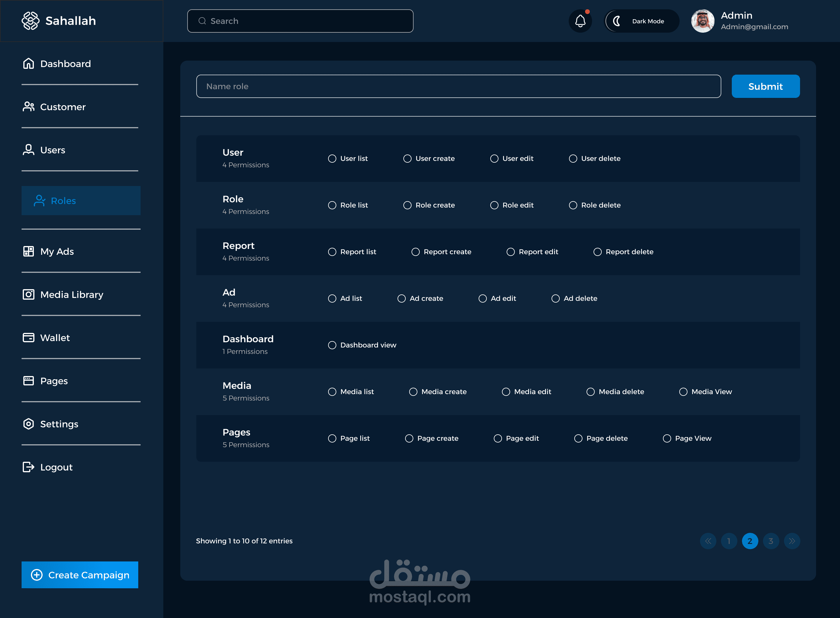Select the Media View radio option
The height and width of the screenshot is (618, 840).
coord(683,392)
